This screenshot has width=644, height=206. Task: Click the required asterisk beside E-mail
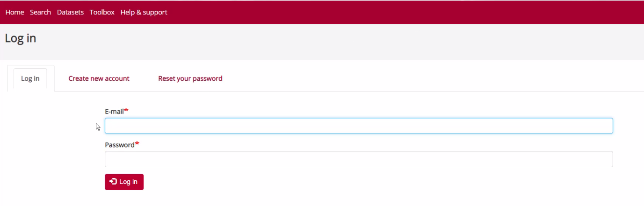126,111
